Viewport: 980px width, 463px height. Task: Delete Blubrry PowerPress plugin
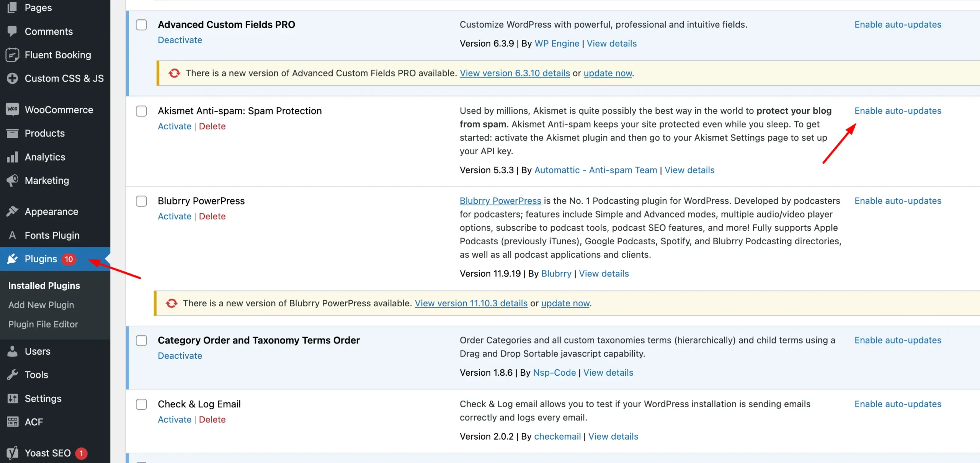212,216
